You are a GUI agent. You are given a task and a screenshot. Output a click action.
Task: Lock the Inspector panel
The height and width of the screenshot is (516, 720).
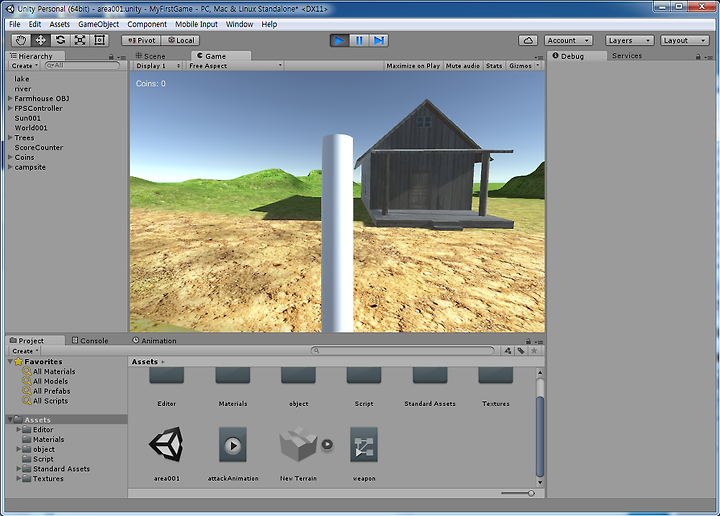698,56
